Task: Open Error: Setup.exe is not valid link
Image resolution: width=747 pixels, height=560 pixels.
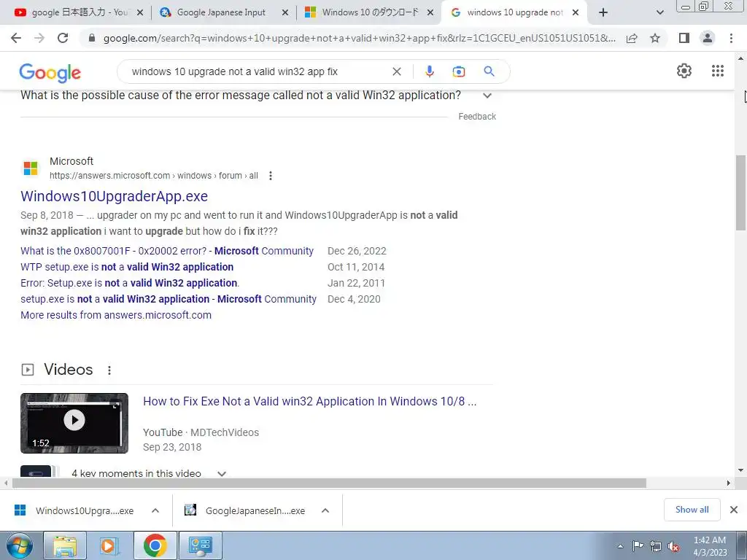Action: coord(130,284)
